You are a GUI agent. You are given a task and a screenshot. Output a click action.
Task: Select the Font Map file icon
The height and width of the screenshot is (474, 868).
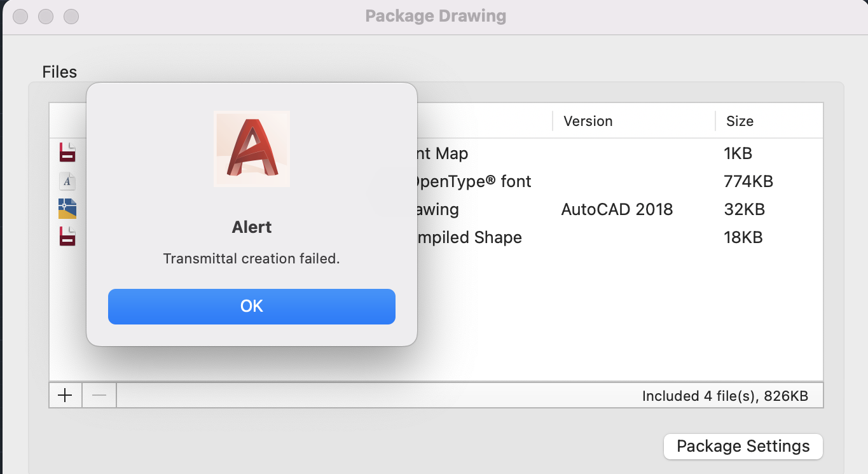67,153
